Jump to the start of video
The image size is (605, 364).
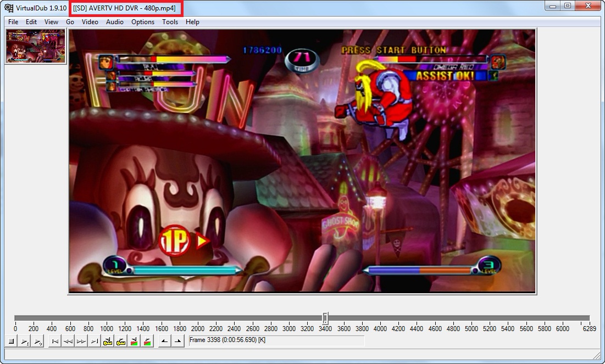(x=55, y=341)
